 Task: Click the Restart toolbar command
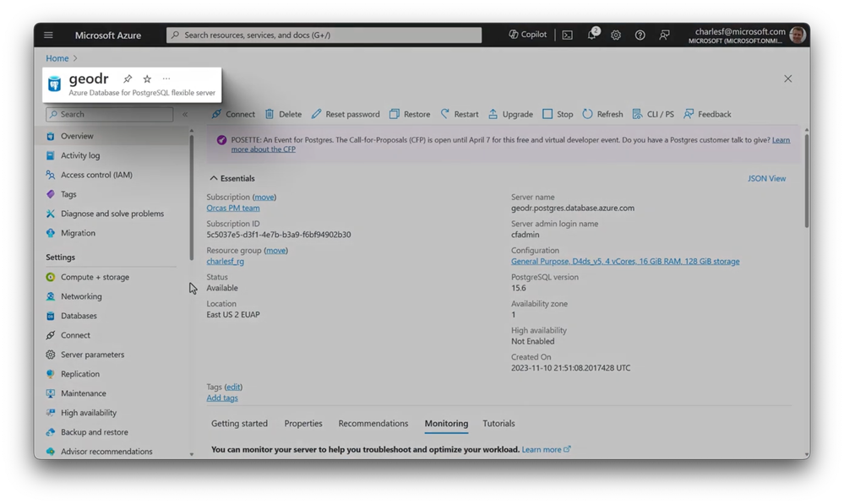(459, 114)
